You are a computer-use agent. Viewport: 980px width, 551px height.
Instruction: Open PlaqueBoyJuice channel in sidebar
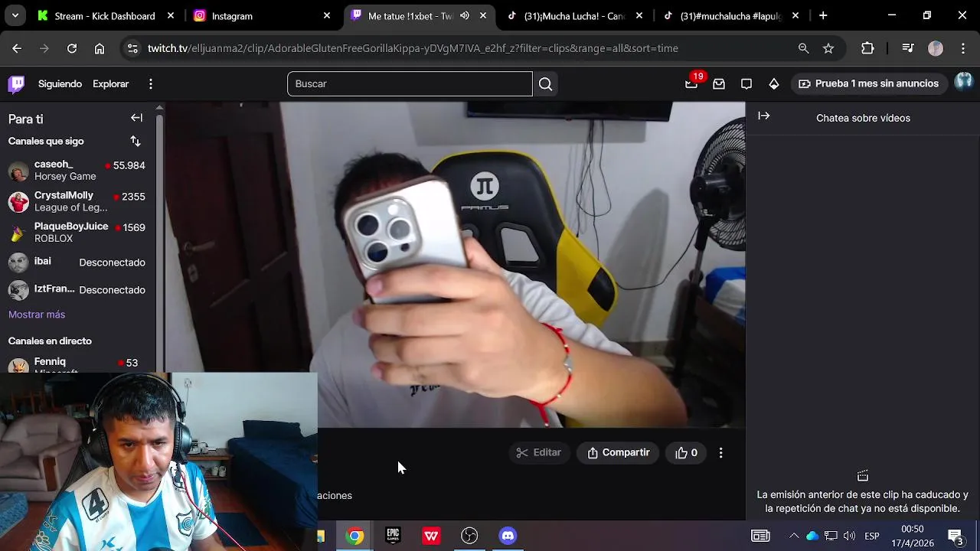pos(77,232)
